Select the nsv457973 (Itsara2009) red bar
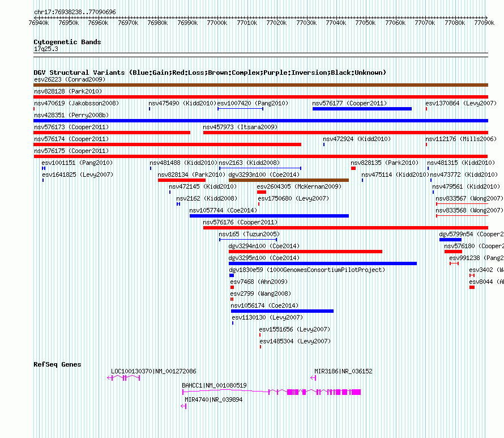Viewport: 504px width, 438px height. point(345,133)
